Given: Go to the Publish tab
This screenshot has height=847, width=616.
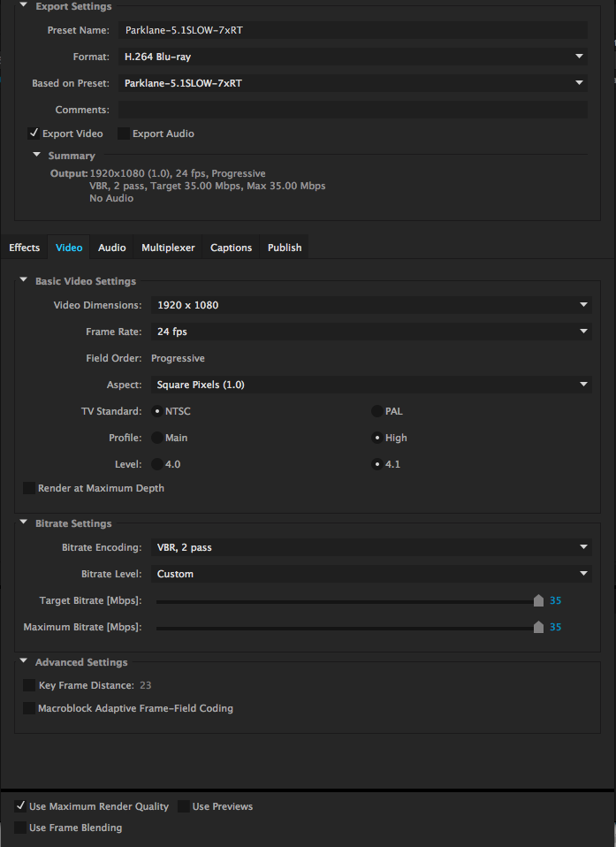Looking at the screenshot, I should [x=285, y=248].
